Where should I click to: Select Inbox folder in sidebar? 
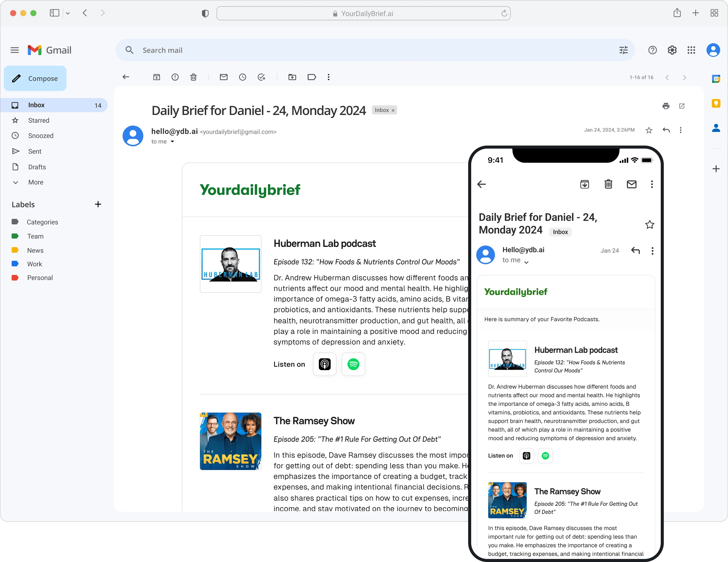54,105
